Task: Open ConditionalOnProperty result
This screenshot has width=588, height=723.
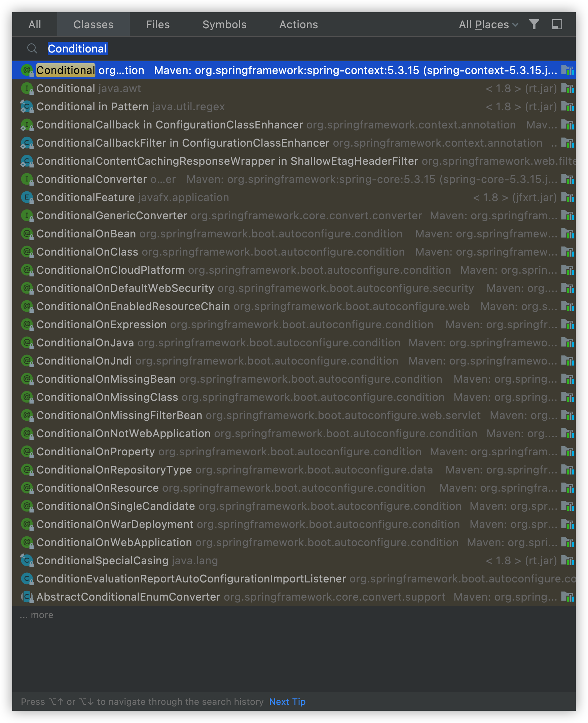Action: (x=294, y=451)
